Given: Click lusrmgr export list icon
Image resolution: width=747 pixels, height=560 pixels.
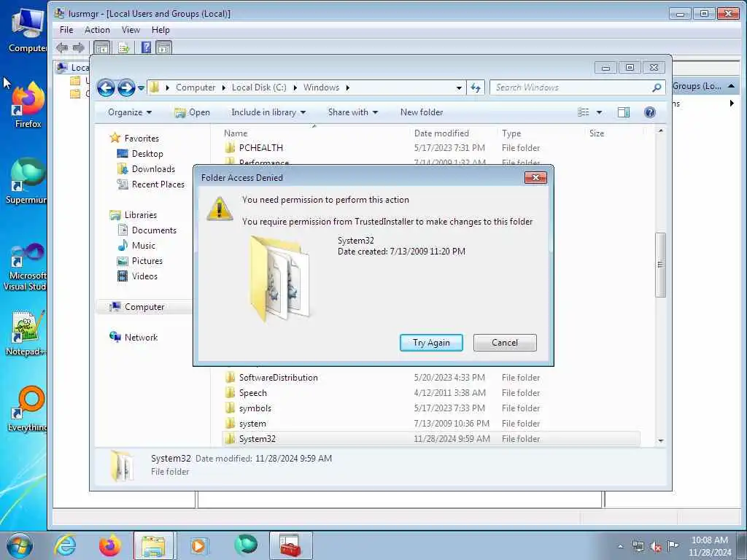Looking at the screenshot, I should (124, 47).
